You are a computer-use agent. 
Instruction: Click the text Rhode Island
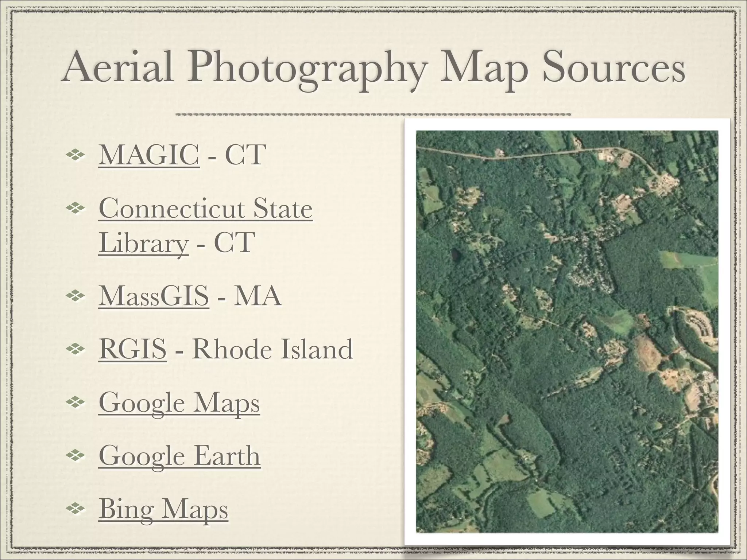[272, 349]
